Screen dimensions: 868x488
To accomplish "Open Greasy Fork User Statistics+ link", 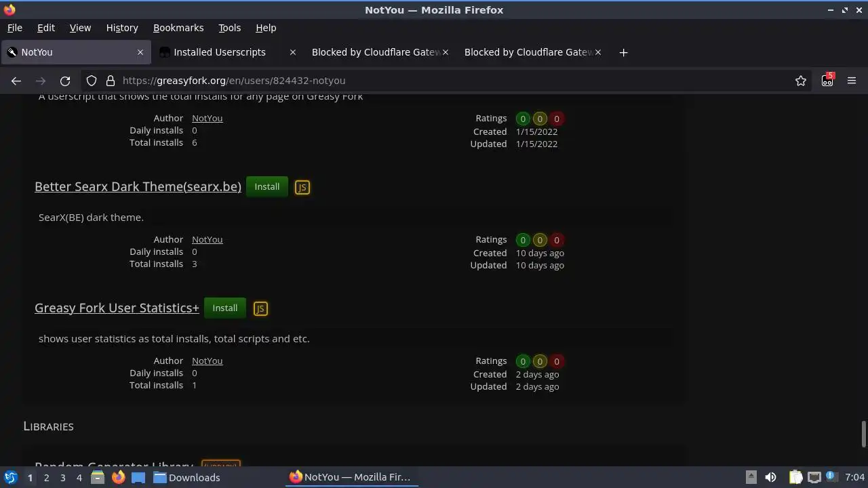I will (117, 308).
